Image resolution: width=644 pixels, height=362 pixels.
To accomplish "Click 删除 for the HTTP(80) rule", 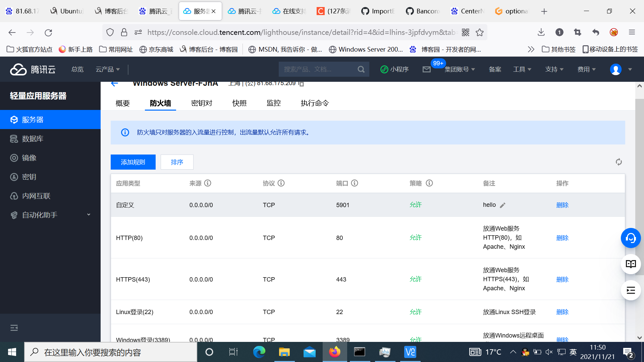I will click(562, 238).
